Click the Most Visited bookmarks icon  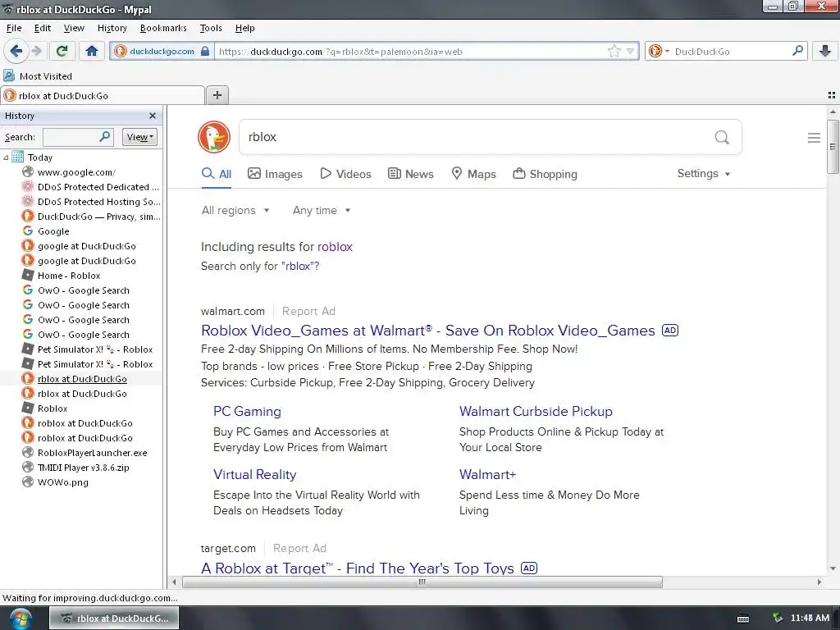[9, 75]
